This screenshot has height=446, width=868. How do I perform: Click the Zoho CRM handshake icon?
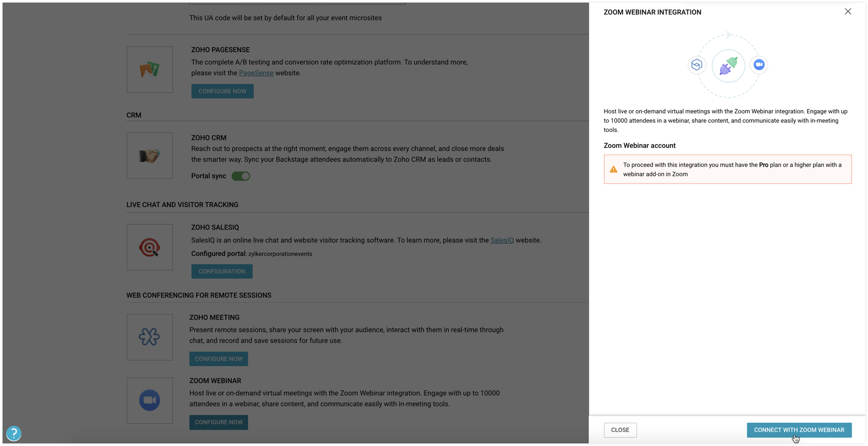click(x=149, y=156)
